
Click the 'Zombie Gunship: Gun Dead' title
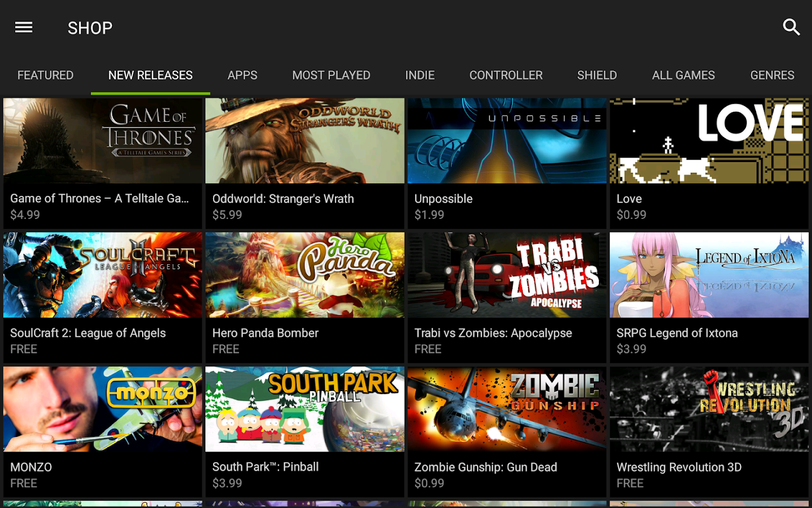(x=486, y=467)
